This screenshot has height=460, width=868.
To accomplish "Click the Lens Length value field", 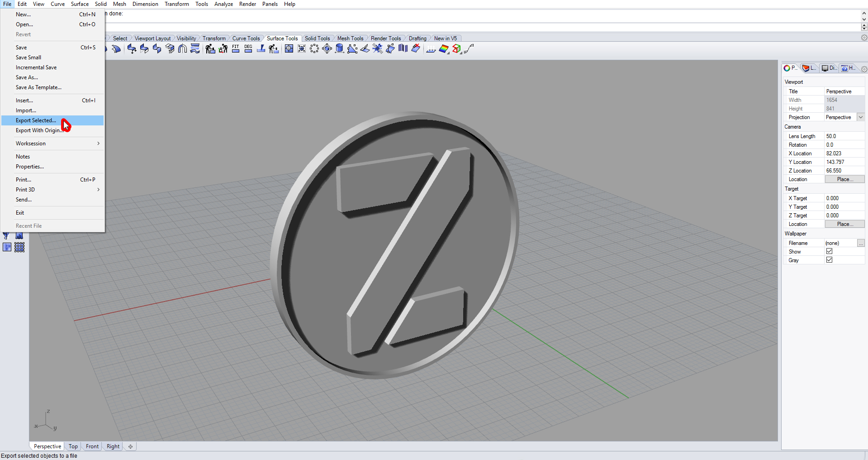I will point(844,136).
